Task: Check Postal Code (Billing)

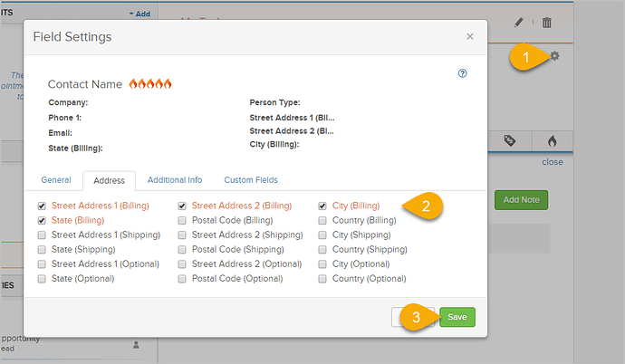Action: click(182, 220)
